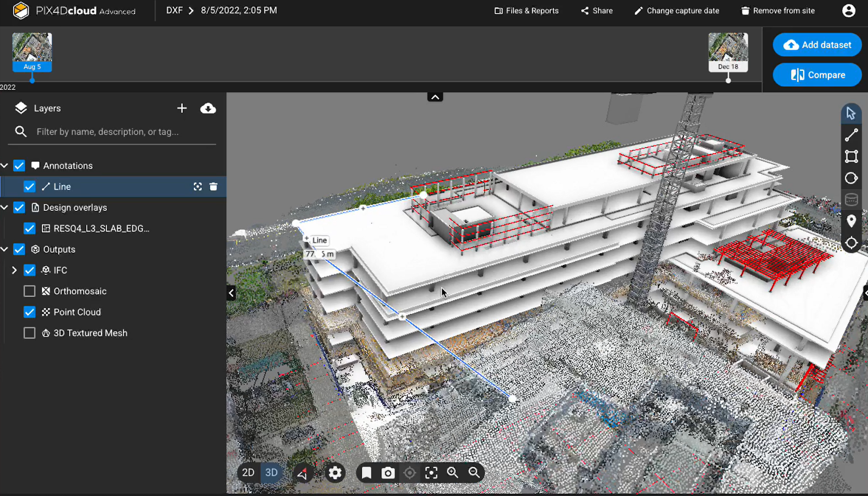Click the PIX4Dcloud logo
Viewport: 868px width, 496px height.
point(74,11)
